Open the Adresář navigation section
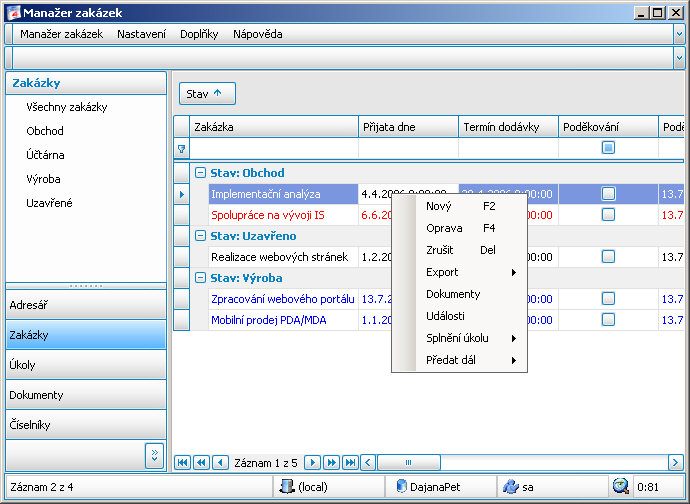 click(86, 305)
